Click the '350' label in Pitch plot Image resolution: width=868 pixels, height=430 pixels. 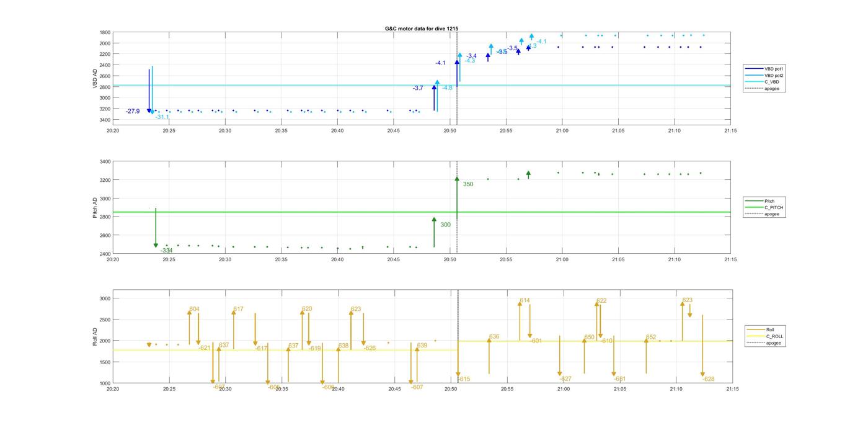tap(468, 184)
